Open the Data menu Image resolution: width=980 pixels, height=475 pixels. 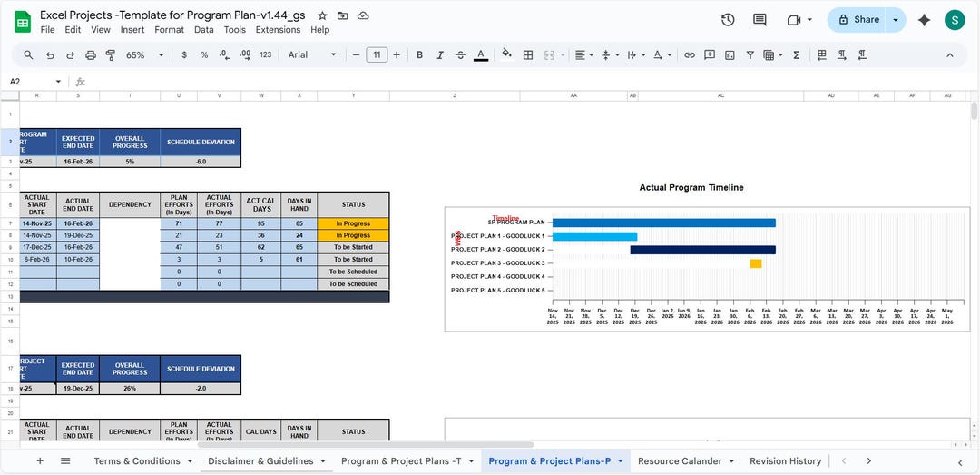(204, 29)
